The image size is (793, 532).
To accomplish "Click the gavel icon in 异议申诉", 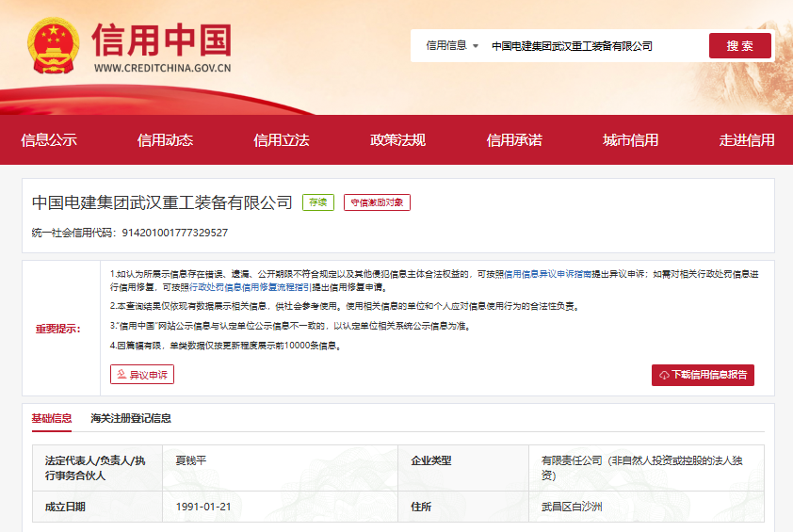I will click(x=121, y=374).
